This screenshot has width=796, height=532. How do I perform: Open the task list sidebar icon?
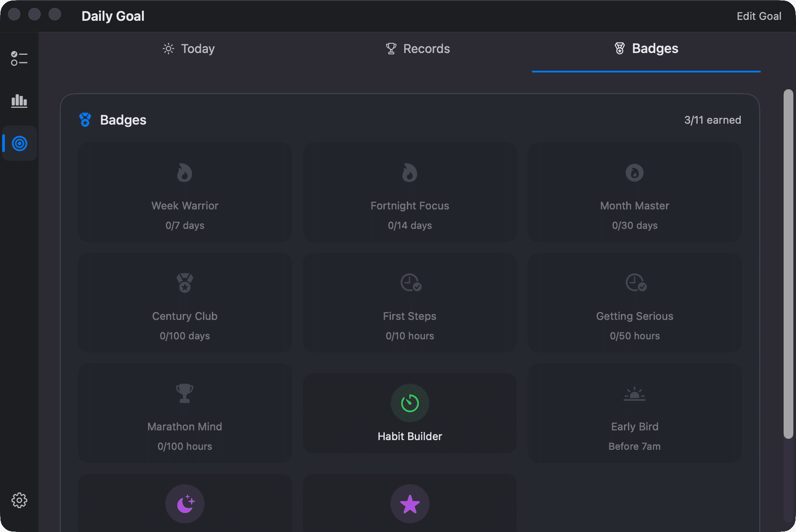point(19,58)
